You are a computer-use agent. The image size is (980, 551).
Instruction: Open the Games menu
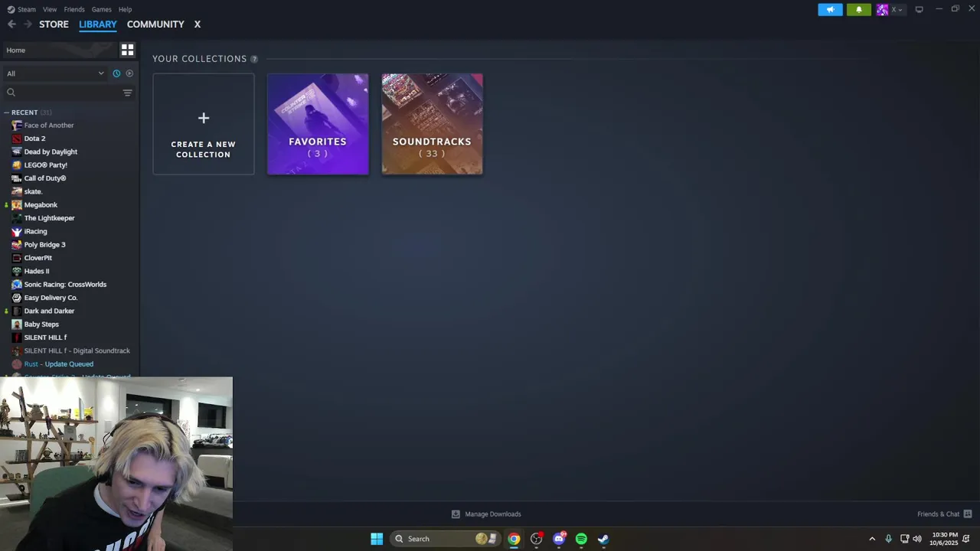point(101,9)
